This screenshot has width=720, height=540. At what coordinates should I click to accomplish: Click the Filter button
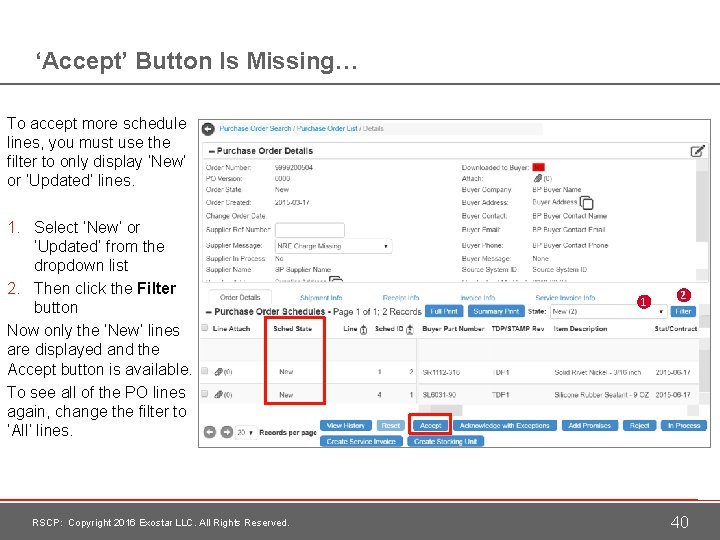click(683, 311)
